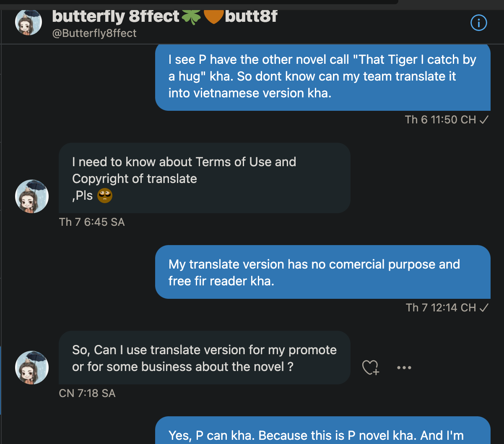Click the sent checkmark beside 11:50 CH
504x444 pixels.
[x=484, y=120]
